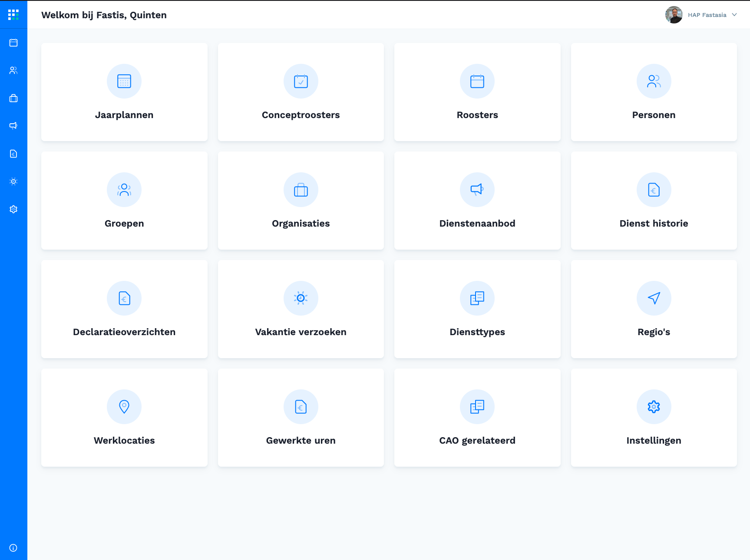Click the Gewerkte uren euro file icon
The image size is (750, 560).
click(301, 407)
